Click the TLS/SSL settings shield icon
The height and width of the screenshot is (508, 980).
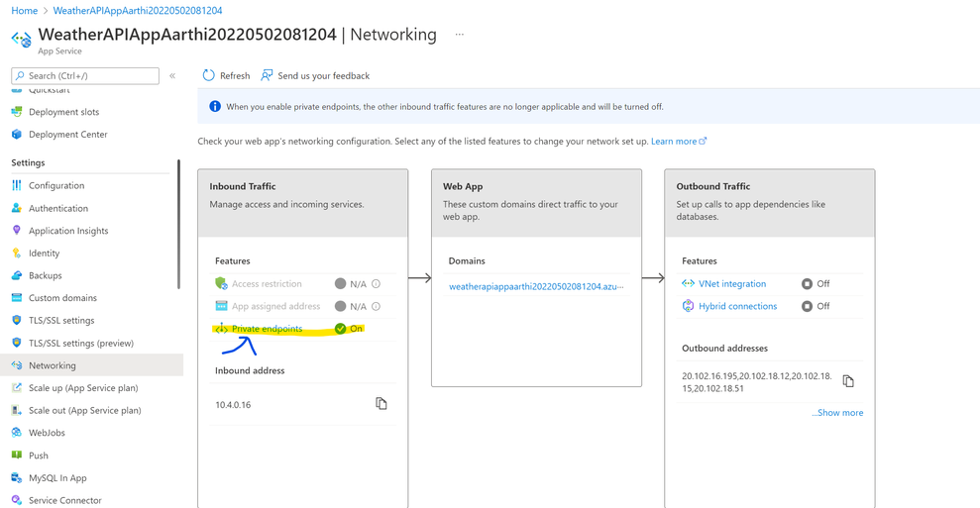[x=17, y=321]
